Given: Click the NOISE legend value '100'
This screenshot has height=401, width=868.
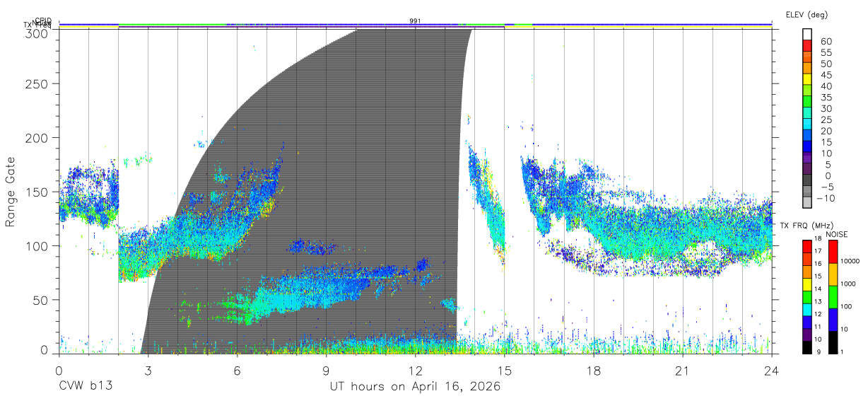Looking at the screenshot, I should [847, 306].
